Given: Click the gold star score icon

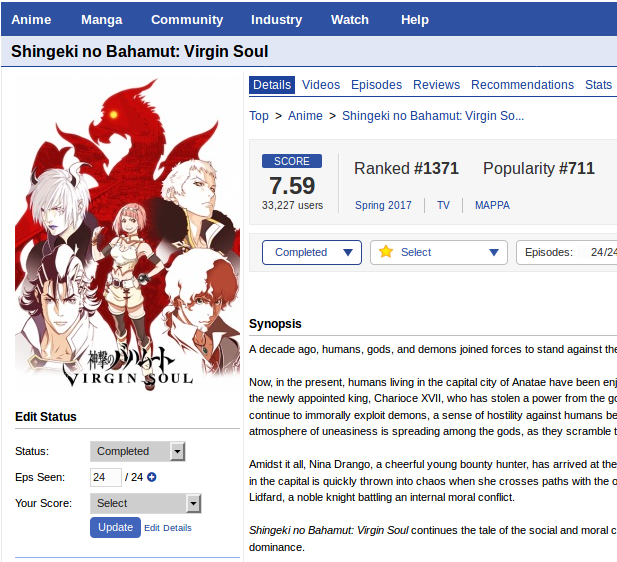Looking at the screenshot, I should coord(386,251).
